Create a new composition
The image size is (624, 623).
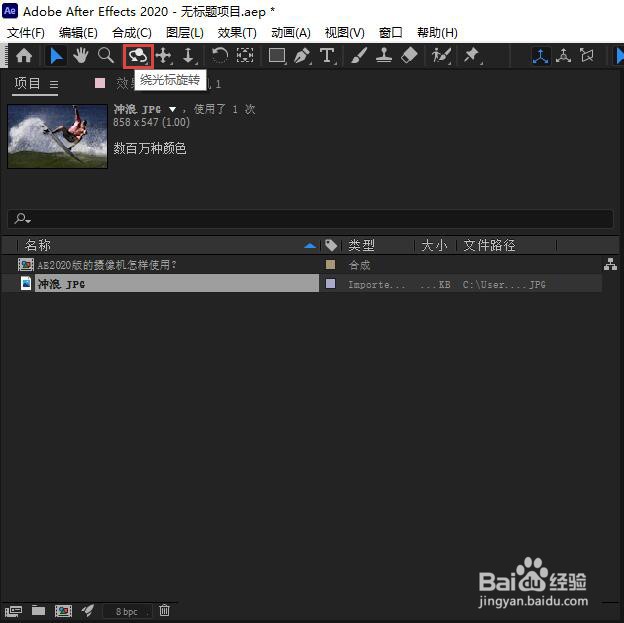point(63,610)
